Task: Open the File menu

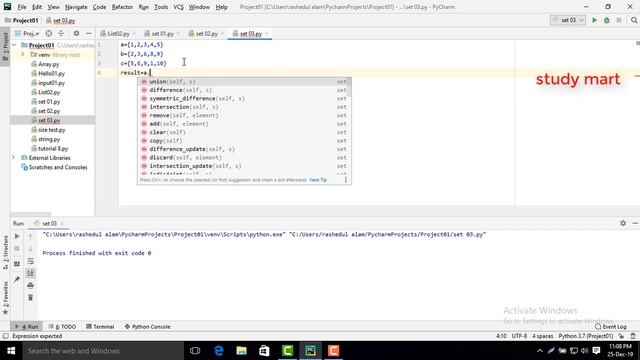Action: tap(22, 7)
